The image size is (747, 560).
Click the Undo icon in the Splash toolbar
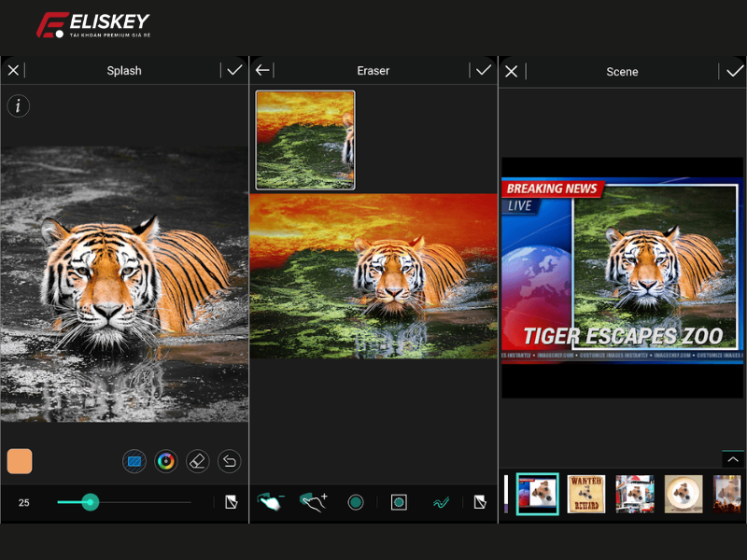(x=229, y=461)
